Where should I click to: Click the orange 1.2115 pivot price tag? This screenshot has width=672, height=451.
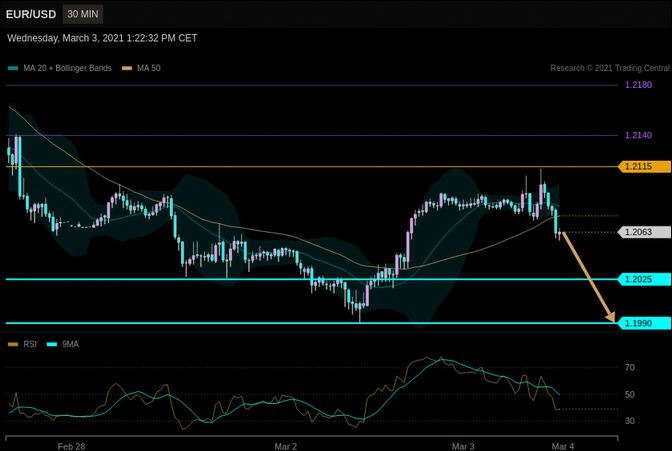coord(644,166)
